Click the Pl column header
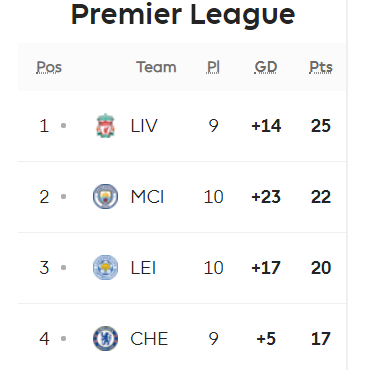This screenshot has width=379, height=370. pos(213,67)
